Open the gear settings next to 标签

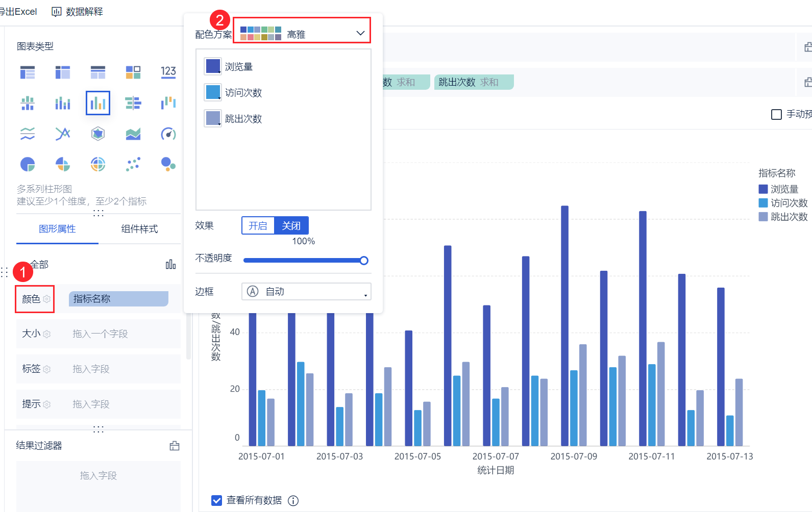(47, 369)
